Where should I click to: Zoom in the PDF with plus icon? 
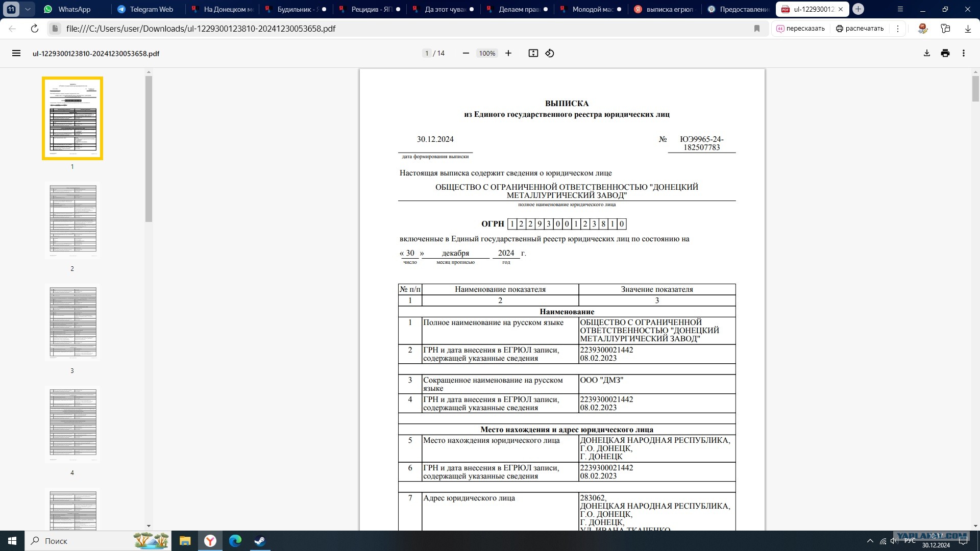(508, 53)
